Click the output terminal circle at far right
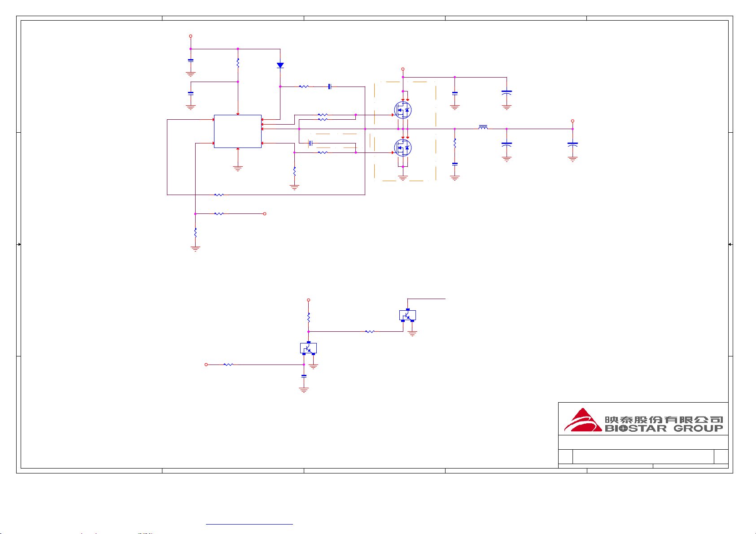 [572, 121]
